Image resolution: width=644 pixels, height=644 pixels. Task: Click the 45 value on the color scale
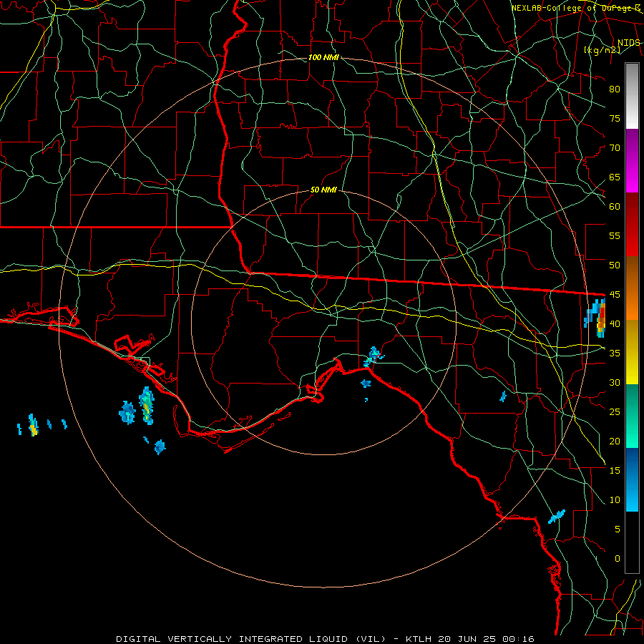(615, 295)
